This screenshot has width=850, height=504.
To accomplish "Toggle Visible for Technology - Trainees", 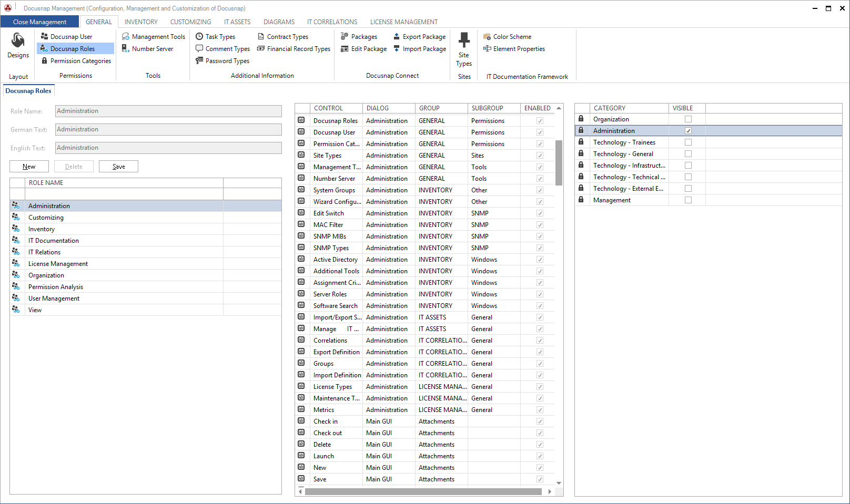I will pyautogui.click(x=688, y=142).
